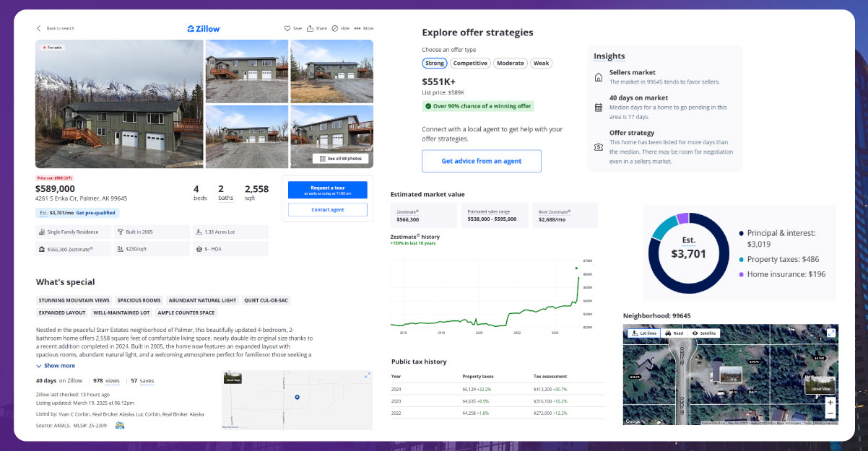The image size is (868, 451).
Task: Hide this listing with the slash icon
Action: click(336, 28)
